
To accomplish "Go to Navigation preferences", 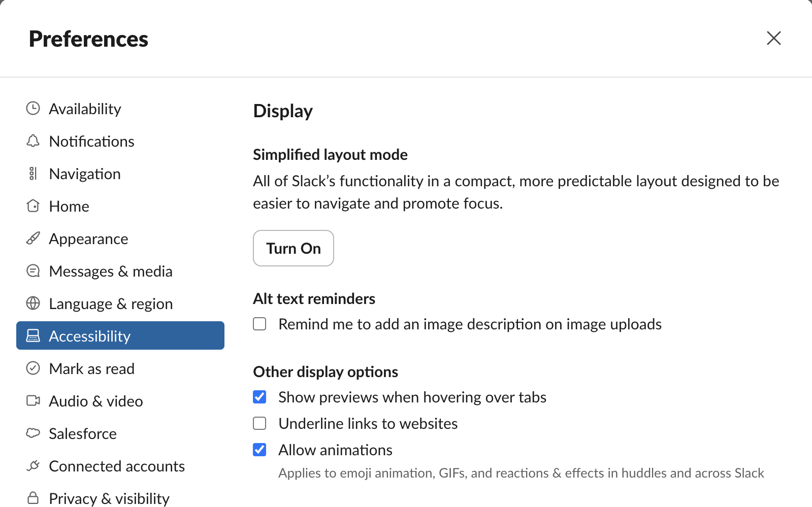I will point(120,174).
